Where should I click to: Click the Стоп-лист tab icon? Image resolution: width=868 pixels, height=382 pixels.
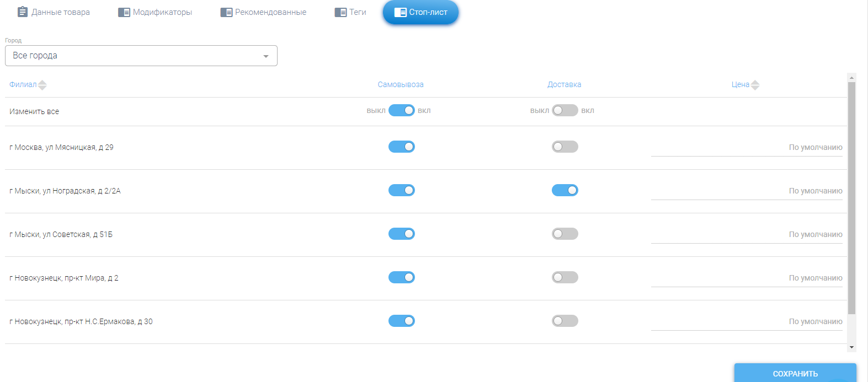[400, 12]
